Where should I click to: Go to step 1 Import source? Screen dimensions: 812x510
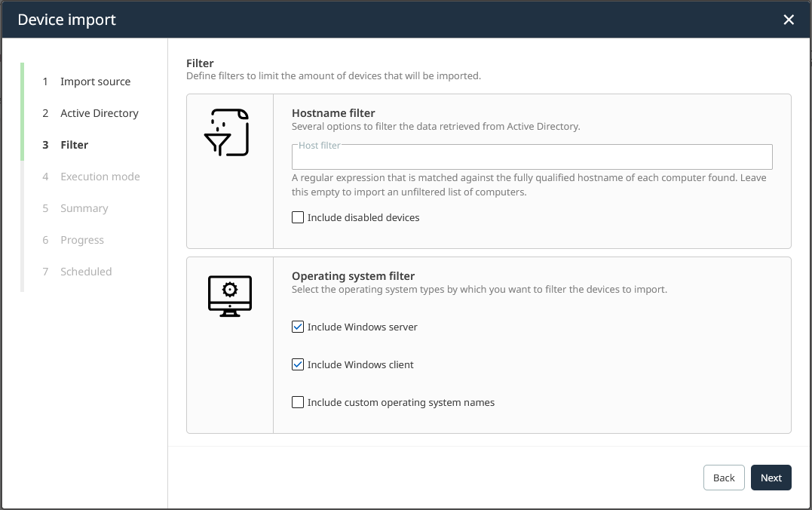95,81
